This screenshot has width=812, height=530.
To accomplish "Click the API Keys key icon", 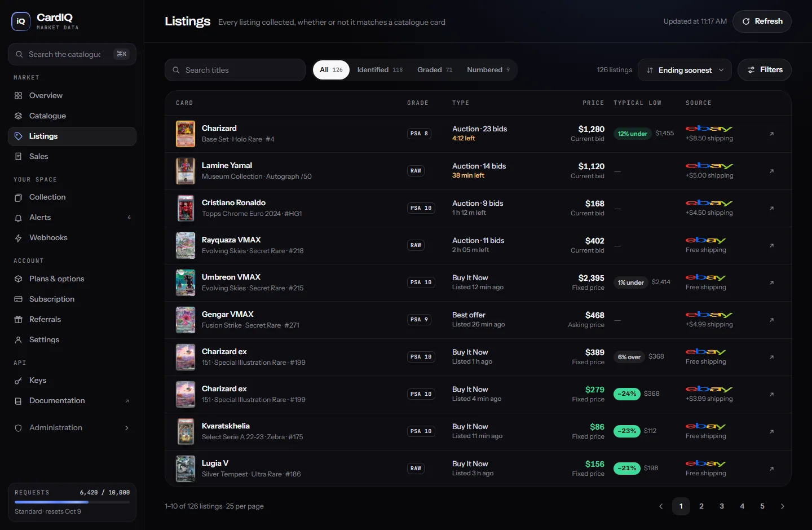I will (x=19, y=381).
